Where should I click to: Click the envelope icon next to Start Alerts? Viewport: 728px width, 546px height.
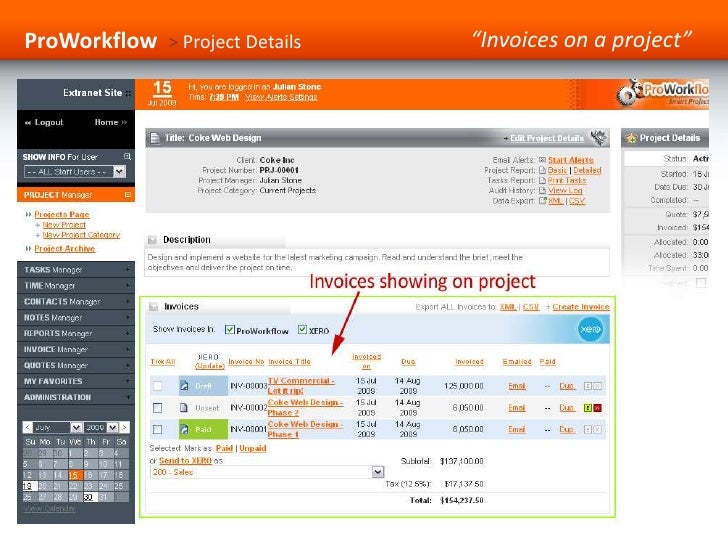pyautogui.click(x=542, y=160)
